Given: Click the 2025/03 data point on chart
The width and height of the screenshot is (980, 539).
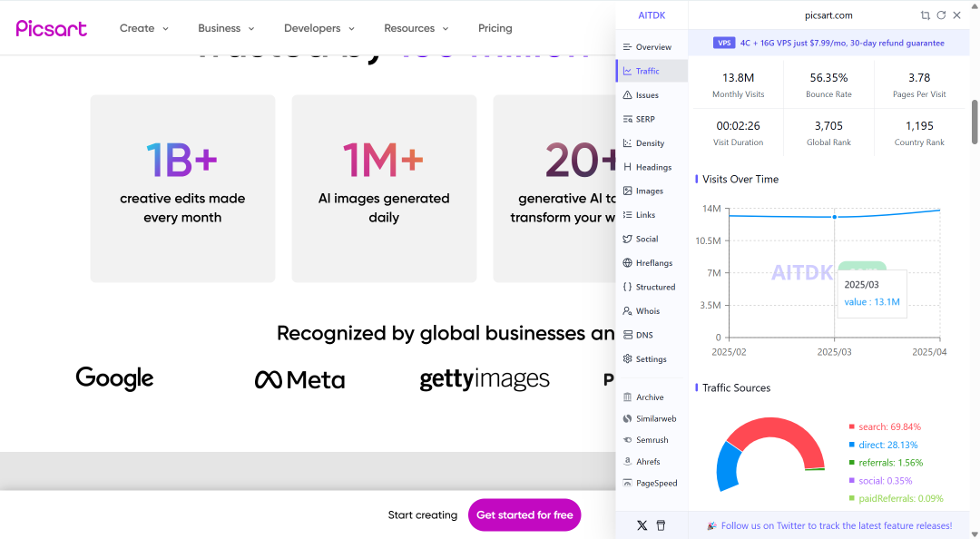Looking at the screenshot, I should pyautogui.click(x=835, y=217).
